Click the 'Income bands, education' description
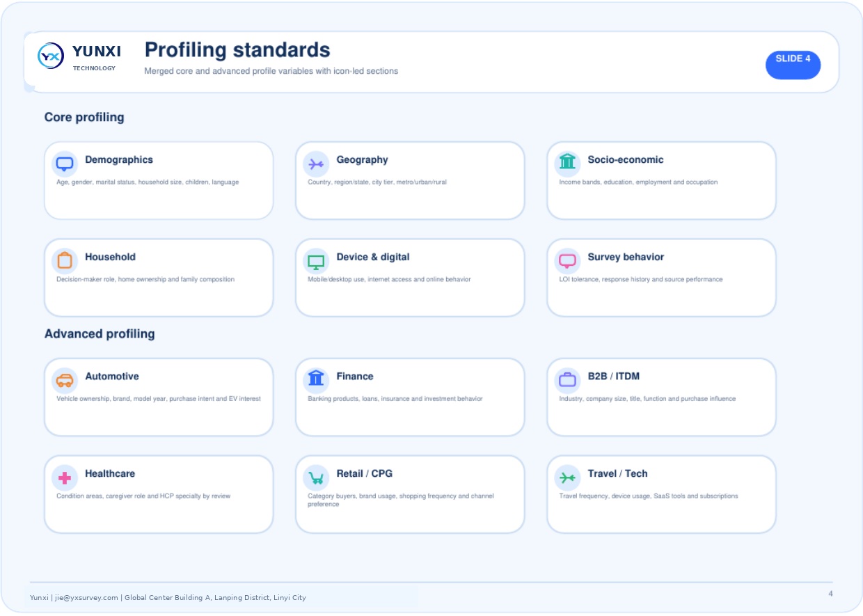This screenshot has width=863, height=616. pyautogui.click(x=638, y=182)
